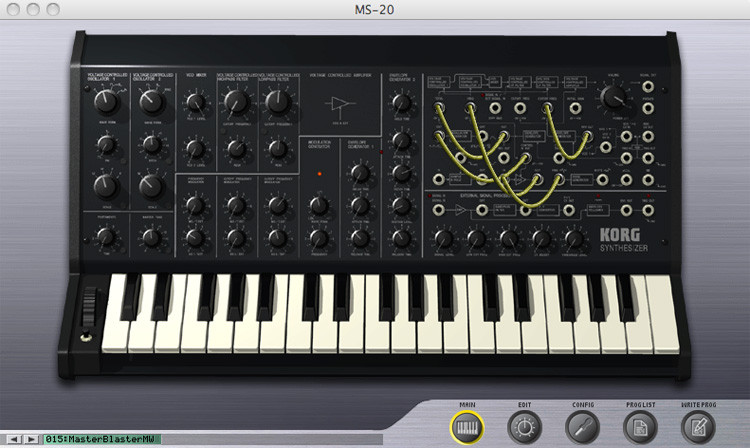750x448 pixels.
Task: Click the PORTAMENTO time knob
Action: [x=106, y=237]
